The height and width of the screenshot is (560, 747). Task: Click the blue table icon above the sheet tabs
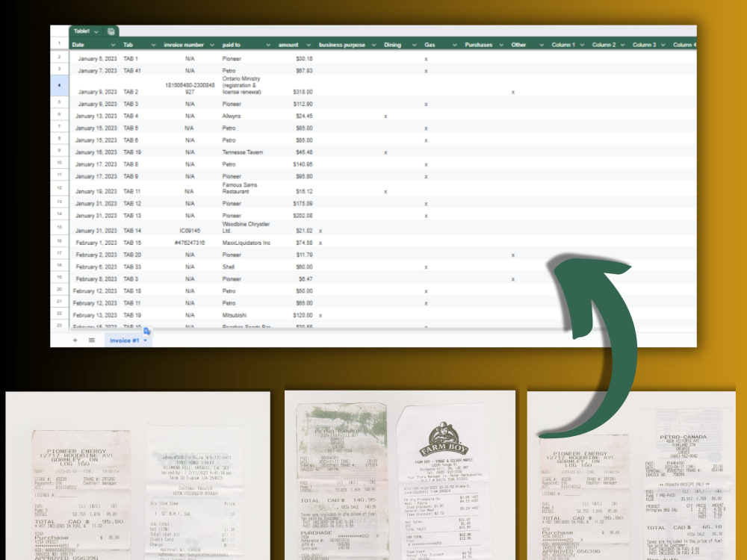click(x=147, y=331)
